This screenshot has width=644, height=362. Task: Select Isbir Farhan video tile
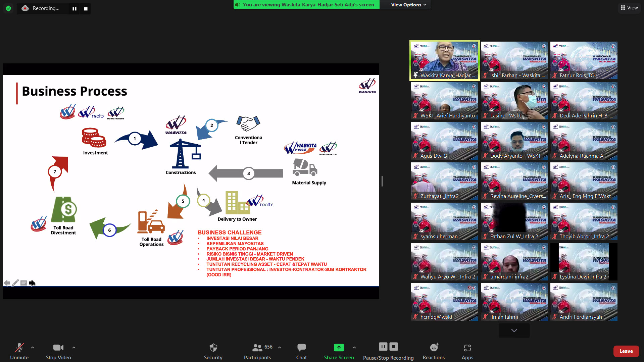coord(514,60)
